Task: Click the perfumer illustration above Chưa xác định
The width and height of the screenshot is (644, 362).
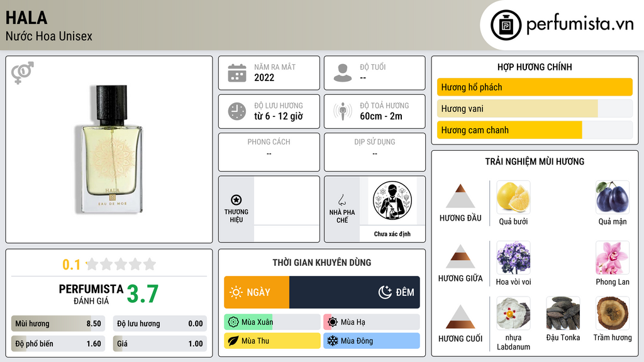Action: pyautogui.click(x=392, y=200)
